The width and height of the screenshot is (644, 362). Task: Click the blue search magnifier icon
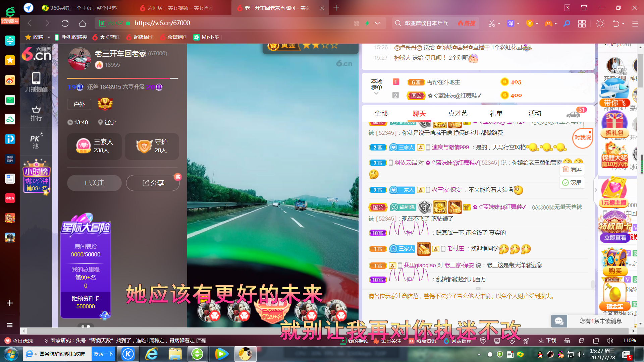pos(567,23)
